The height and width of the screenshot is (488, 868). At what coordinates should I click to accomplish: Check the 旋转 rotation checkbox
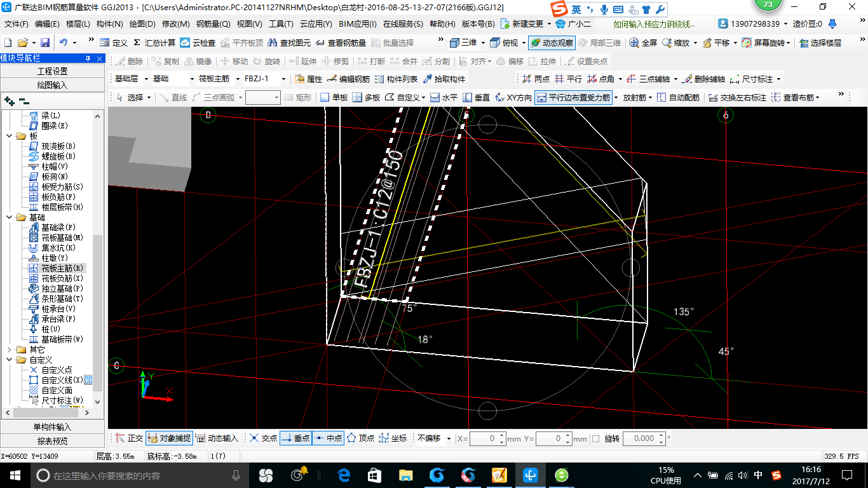595,438
